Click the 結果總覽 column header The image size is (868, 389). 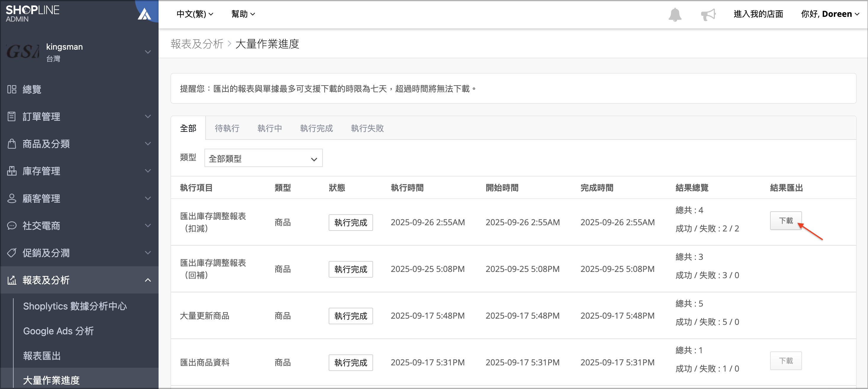click(692, 188)
